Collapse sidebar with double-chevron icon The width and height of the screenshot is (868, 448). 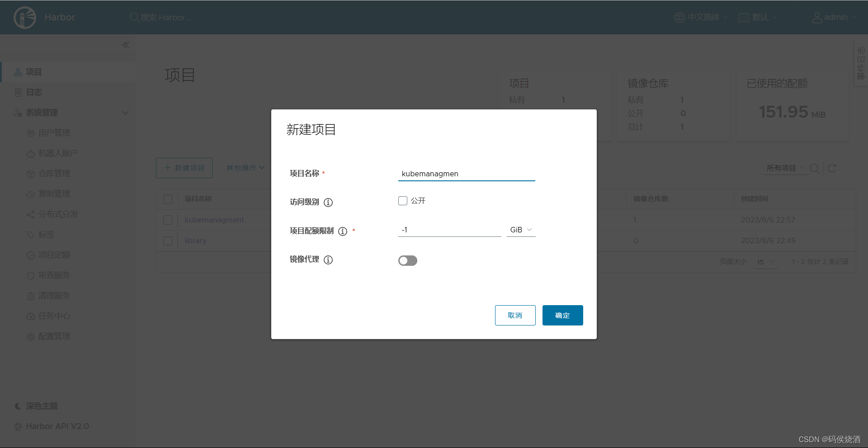pyautogui.click(x=126, y=45)
